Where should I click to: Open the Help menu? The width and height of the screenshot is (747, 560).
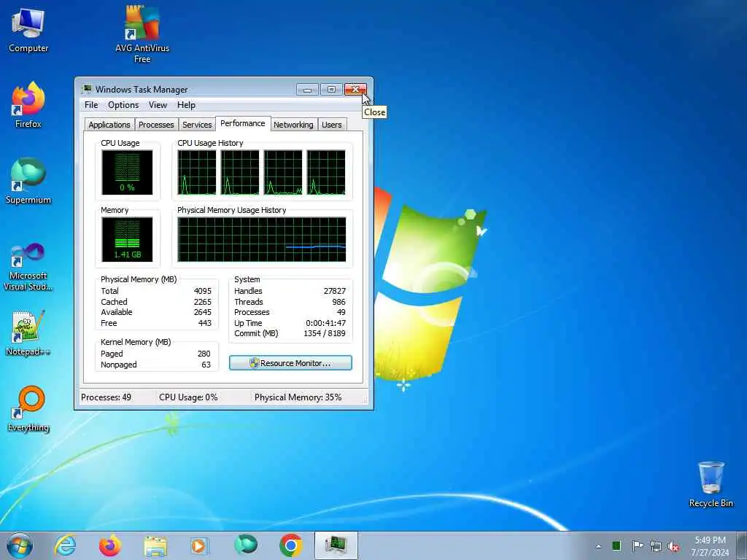click(186, 105)
